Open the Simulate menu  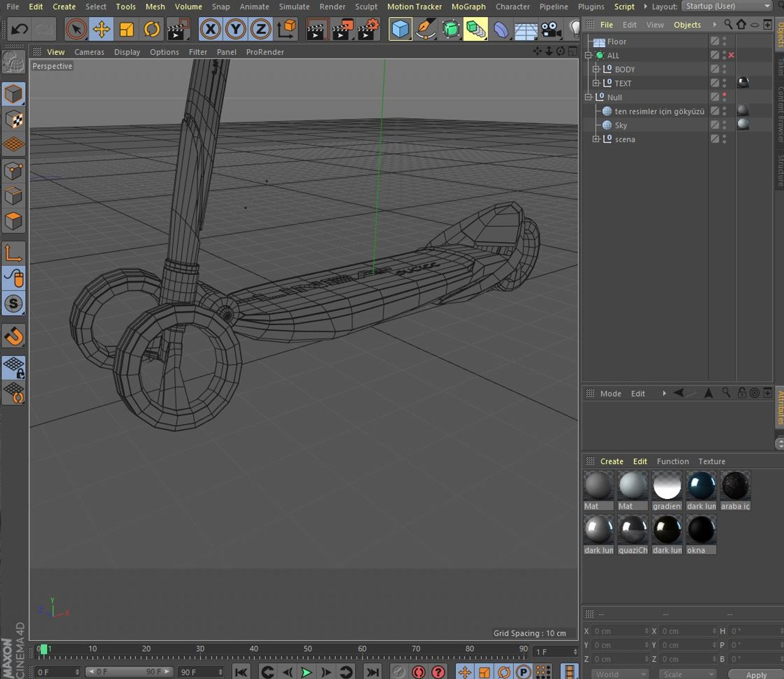click(x=294, y=6)
